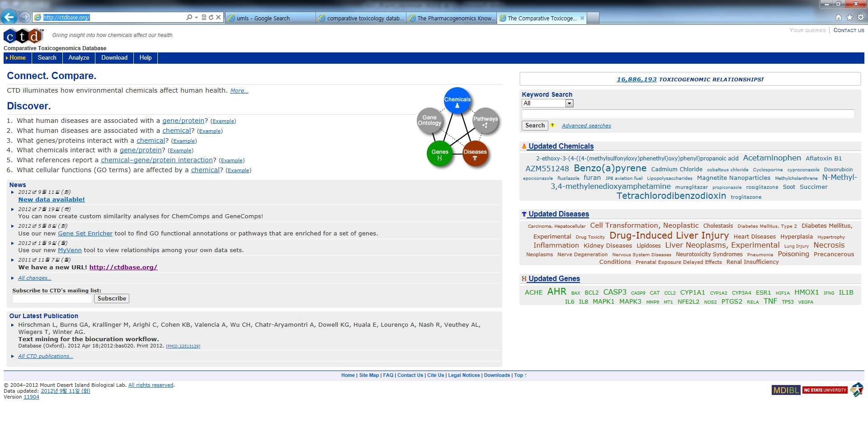Switch to 'The Pharmacogenomics Know...' tab
Image resolution: width=868 pixels, height=432 pixels.
[451, 18]
